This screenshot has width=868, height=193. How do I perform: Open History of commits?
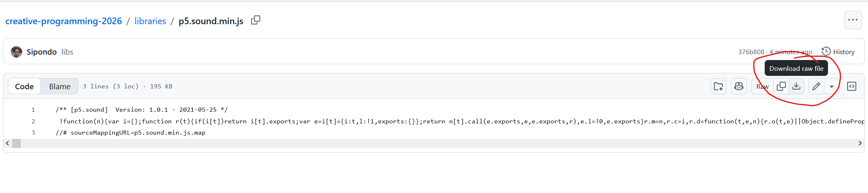tap(838, 52)
